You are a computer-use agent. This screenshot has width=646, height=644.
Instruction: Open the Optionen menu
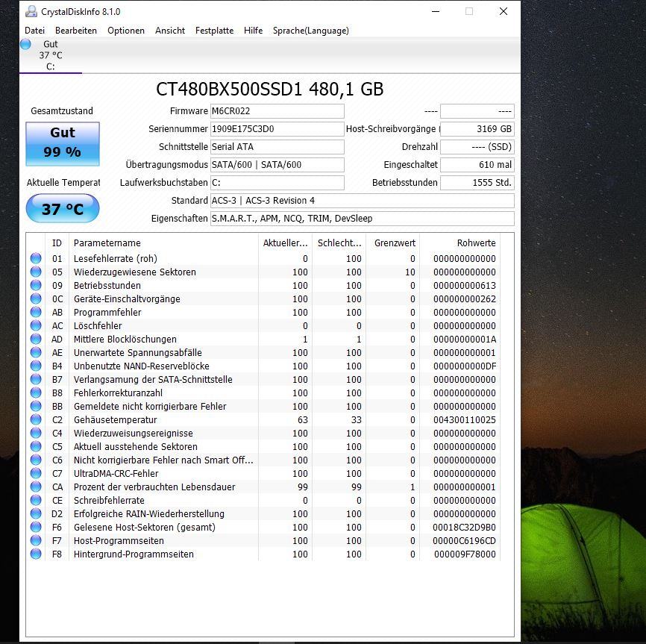click(x=125, y=31)
